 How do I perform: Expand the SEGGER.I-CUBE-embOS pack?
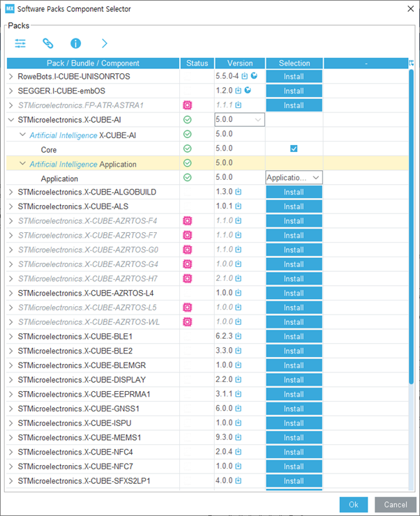coord(11,91)
